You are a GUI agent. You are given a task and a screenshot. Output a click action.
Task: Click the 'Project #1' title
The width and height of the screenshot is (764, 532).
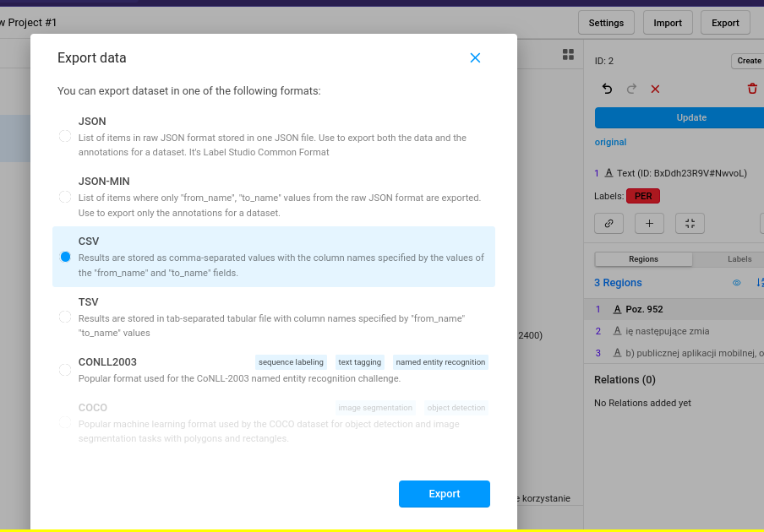point(32,23)
